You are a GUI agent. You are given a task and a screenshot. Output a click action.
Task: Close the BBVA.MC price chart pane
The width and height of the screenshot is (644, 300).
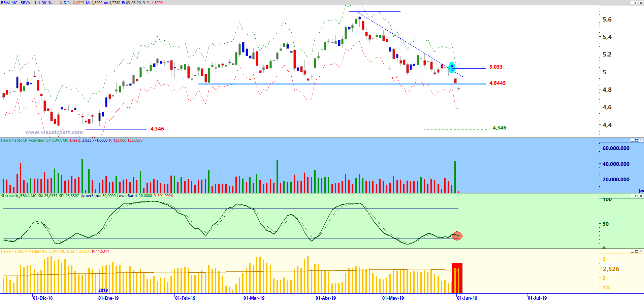641,3
